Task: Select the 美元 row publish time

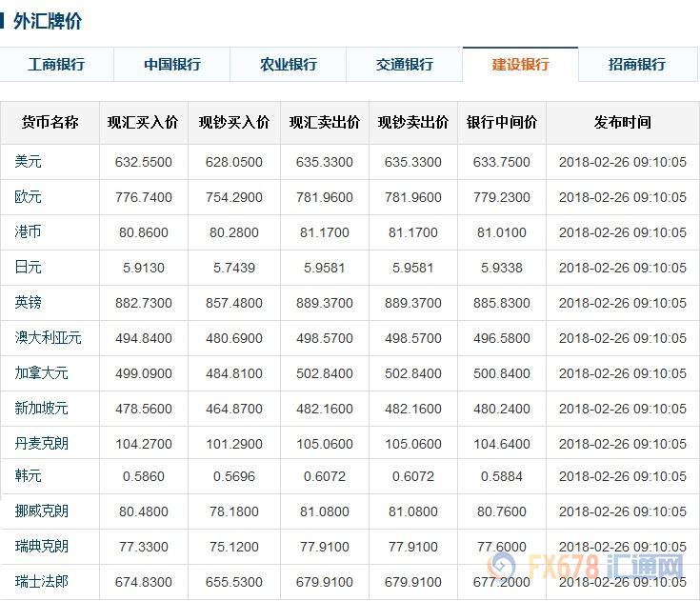Action: click(x=622, y=162)
